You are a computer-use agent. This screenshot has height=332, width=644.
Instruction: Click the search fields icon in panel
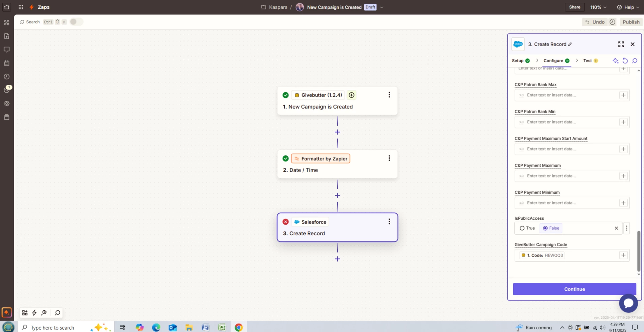[x=635, y=61]
